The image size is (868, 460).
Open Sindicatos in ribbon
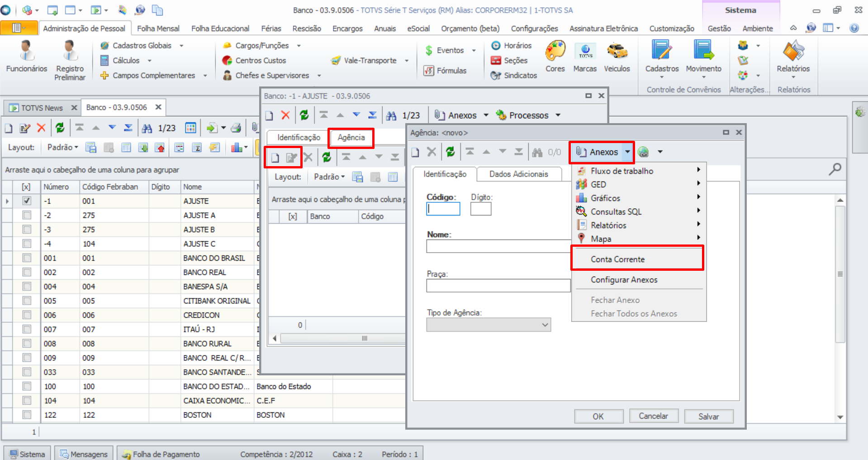tap(514, 75)
